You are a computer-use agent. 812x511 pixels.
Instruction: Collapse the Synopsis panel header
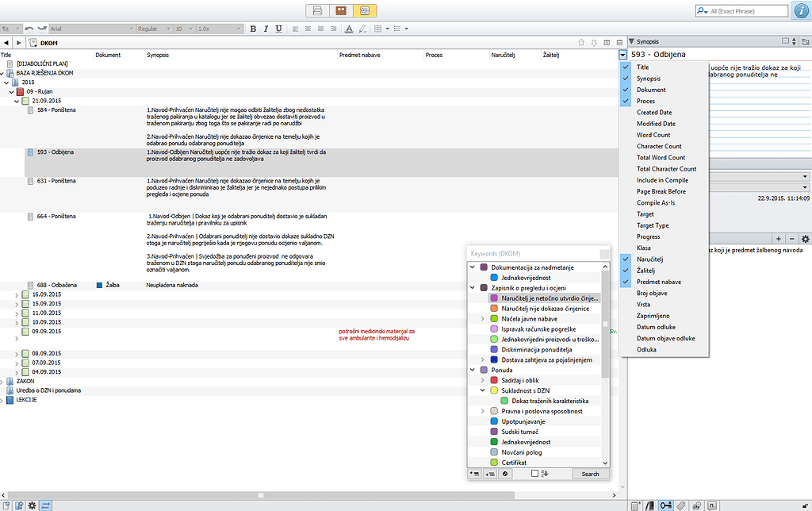pos(633,41)
